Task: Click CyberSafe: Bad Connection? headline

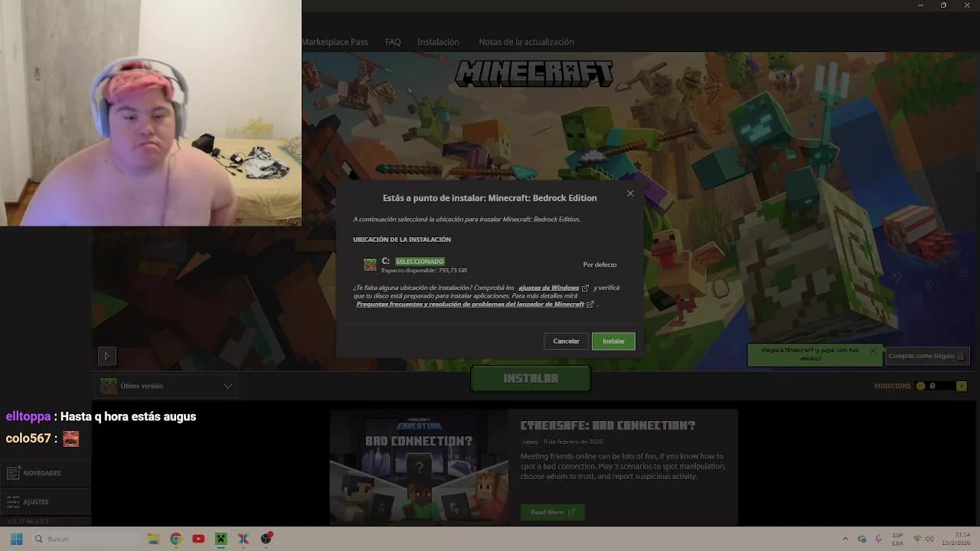Action: coord(608,425)
